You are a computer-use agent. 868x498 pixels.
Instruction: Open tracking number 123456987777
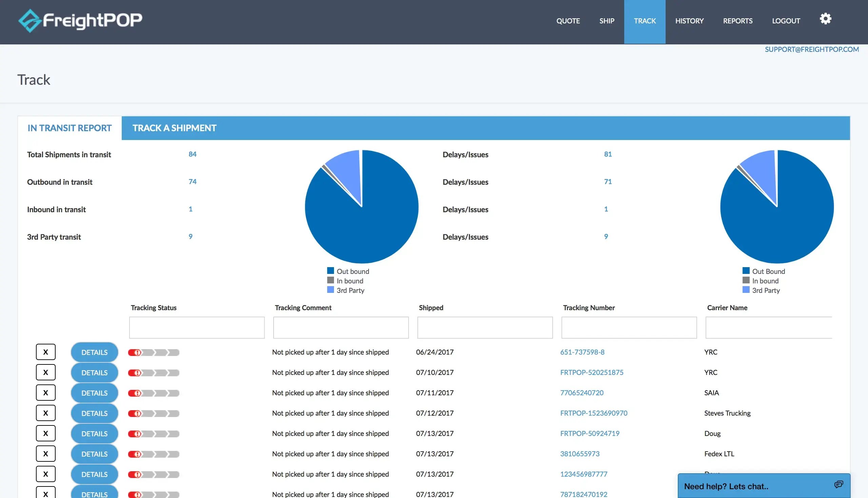pos(584,474)
